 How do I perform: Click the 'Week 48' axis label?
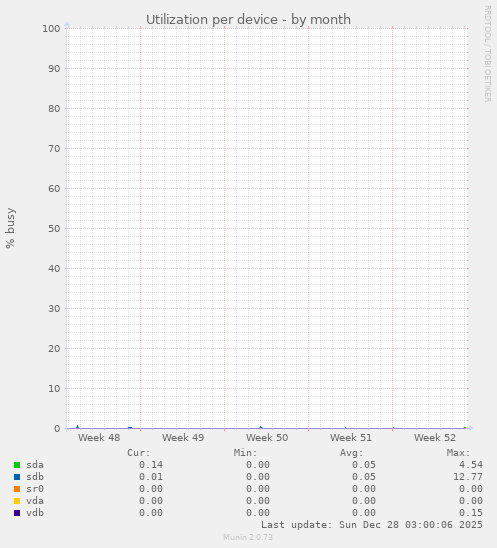(x=99, y=438)
